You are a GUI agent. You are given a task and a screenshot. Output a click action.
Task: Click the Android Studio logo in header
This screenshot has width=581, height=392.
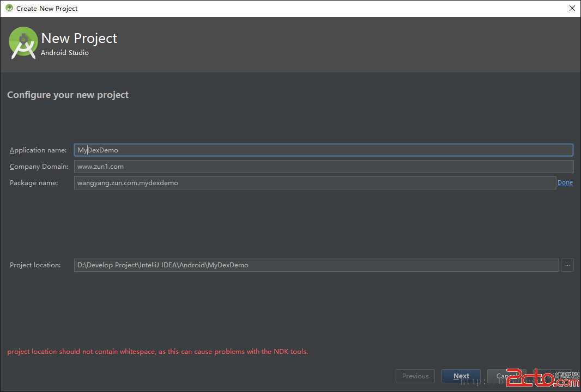pos(23,43)
